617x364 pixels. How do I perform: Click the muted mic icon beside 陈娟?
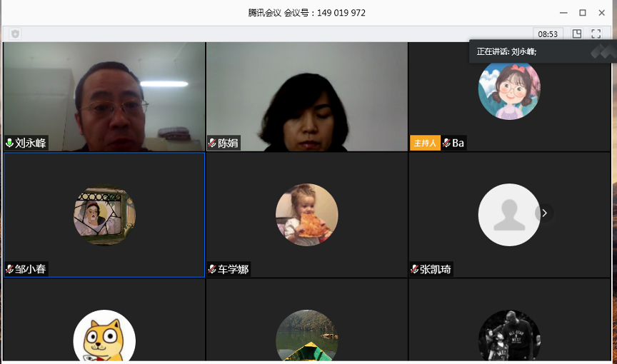point(212,143)
